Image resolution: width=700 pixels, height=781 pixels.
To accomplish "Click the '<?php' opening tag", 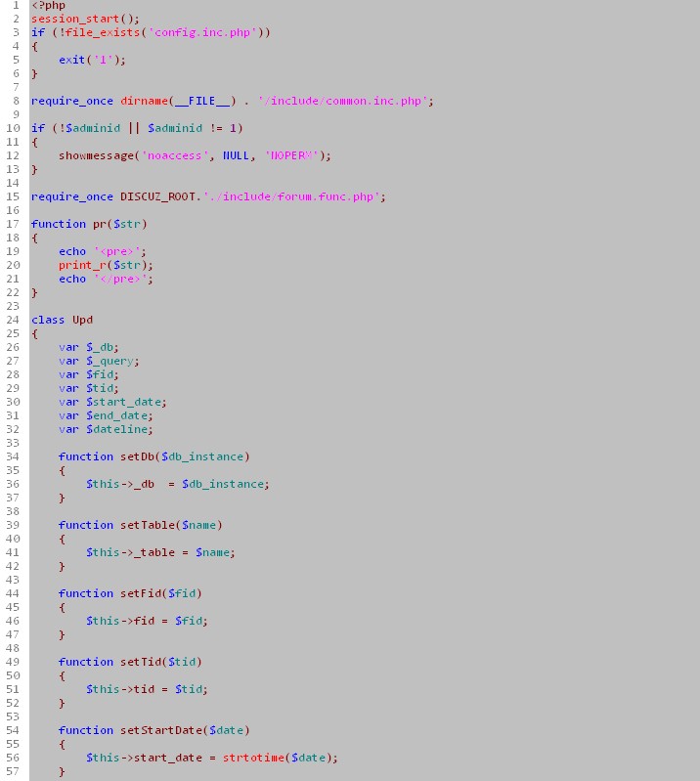I will pyautogui.click(x=48, y=6).
